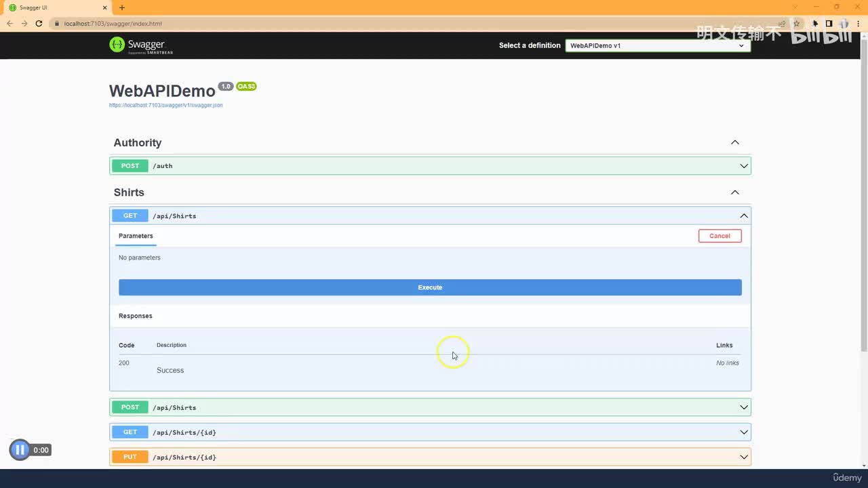This screenshot has height=488, width=868.
Task: Expand the GET /api/Shirts/{id} endpoint
Action: (744, 432)
